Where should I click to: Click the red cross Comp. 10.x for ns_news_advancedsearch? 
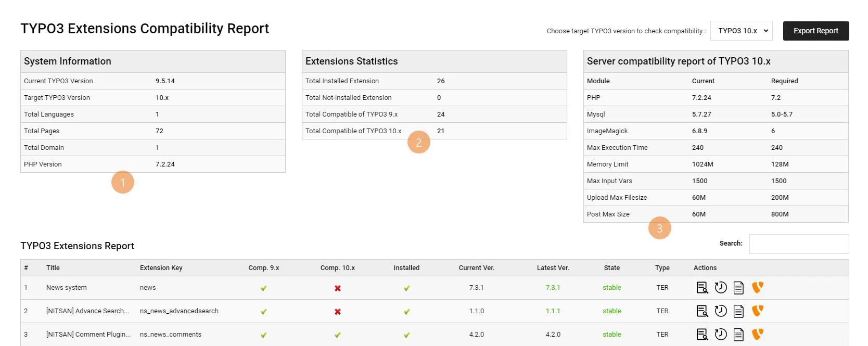338,312
